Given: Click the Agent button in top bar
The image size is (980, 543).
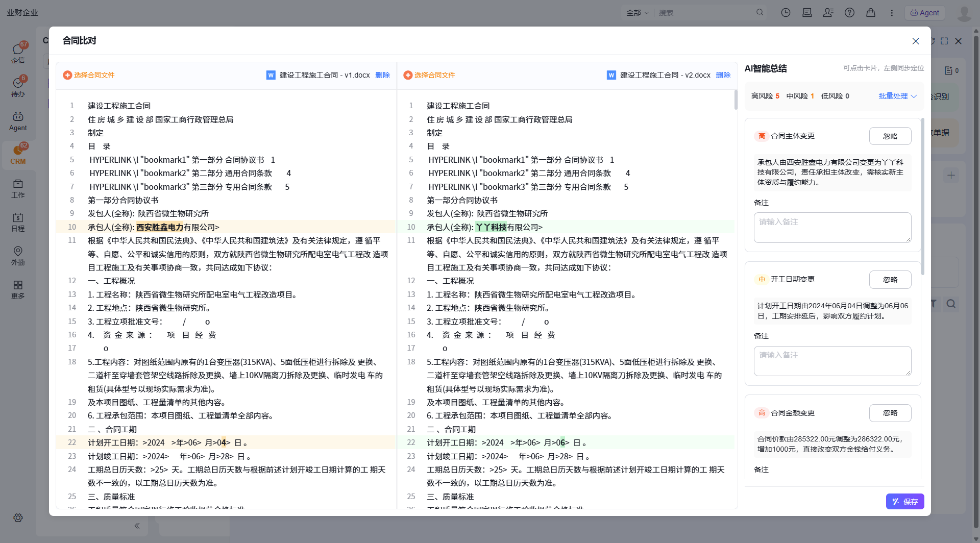Looking at the screenshot, I should click(x=925, y=13).
